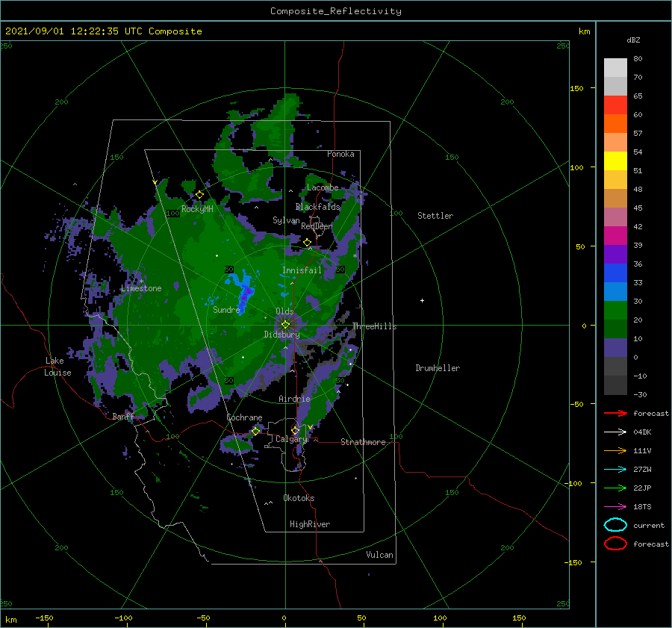This screenshot has height=628, width=672.
Task: Click the 20 dBZ green color swatch
Action: click(615, 311)
